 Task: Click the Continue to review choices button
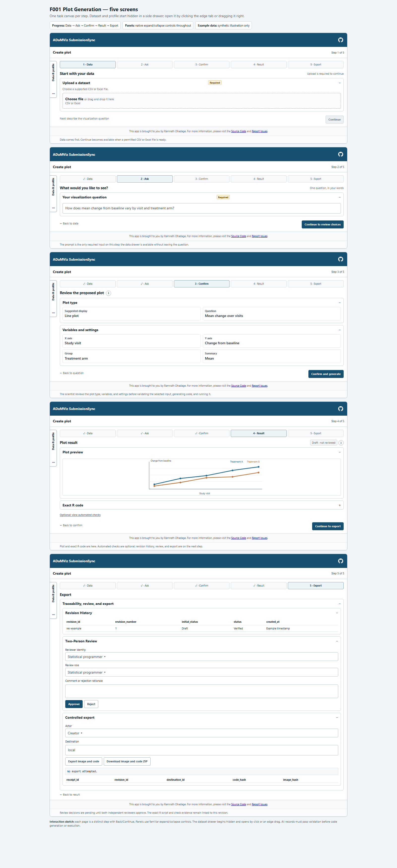[323, 224]
